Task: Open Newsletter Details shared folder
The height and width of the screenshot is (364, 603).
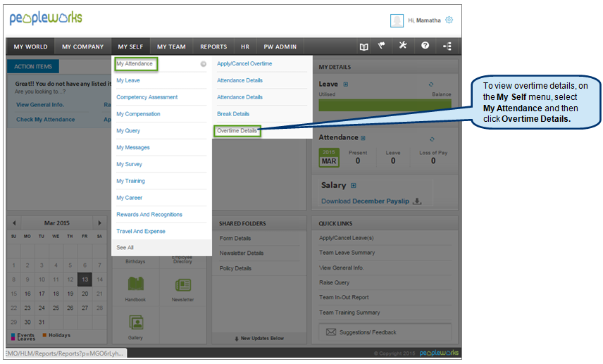Action: (242, 253)
